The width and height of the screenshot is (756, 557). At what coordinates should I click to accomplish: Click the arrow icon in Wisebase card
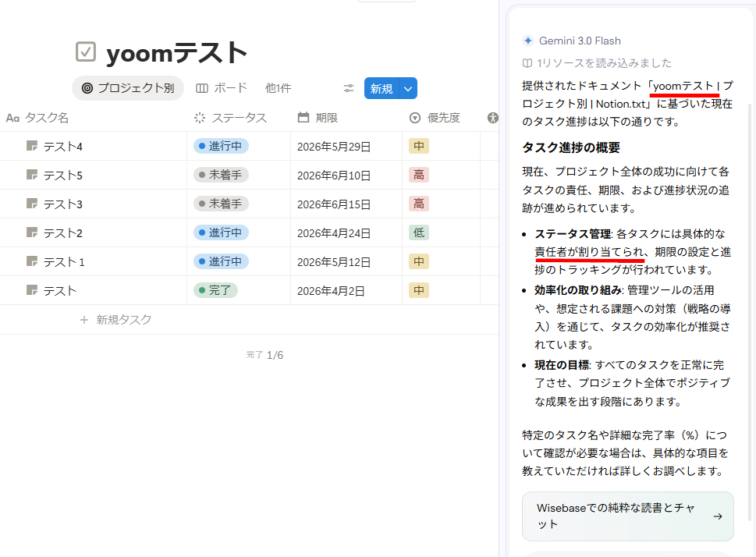[x=718, y=516]
